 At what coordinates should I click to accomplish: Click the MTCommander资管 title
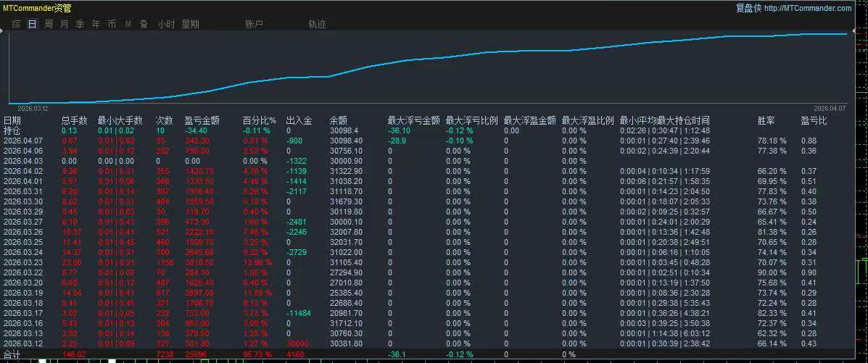(x=37, y=8)
